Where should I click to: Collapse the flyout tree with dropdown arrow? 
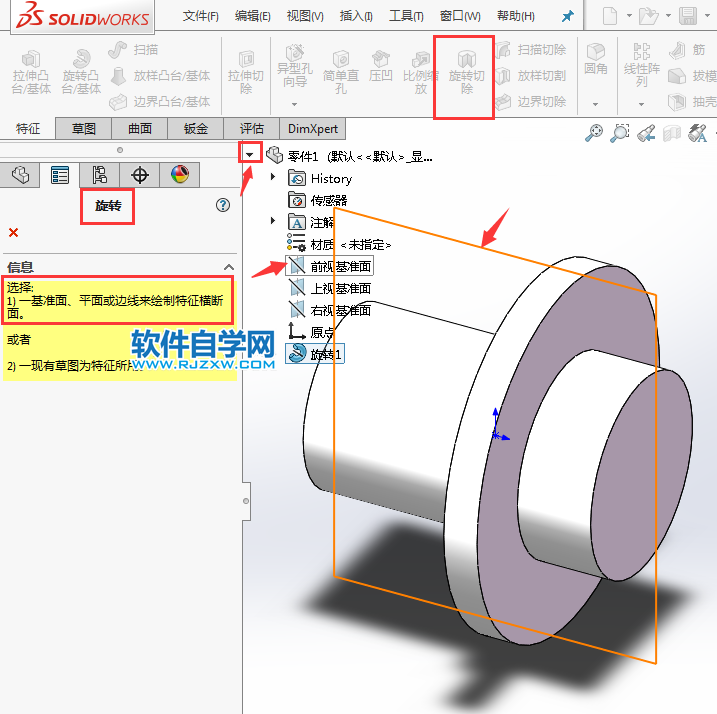[x=250, y=154]
